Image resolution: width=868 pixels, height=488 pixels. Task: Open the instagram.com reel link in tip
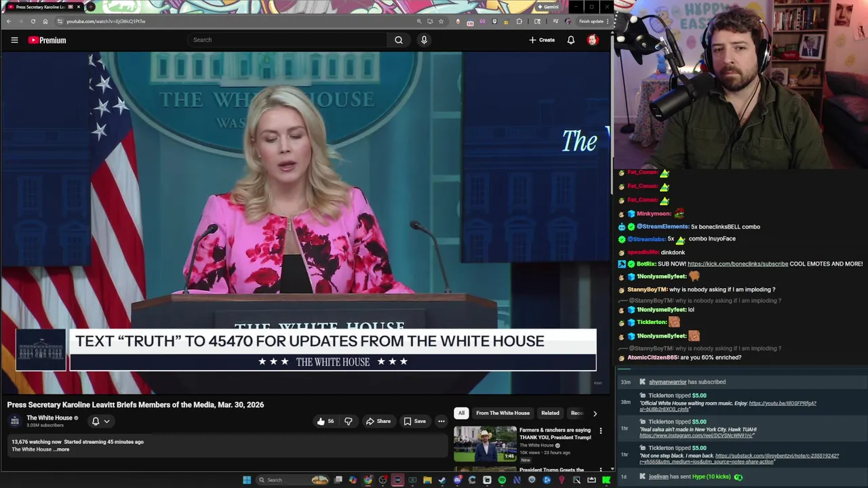click(697, 435)
